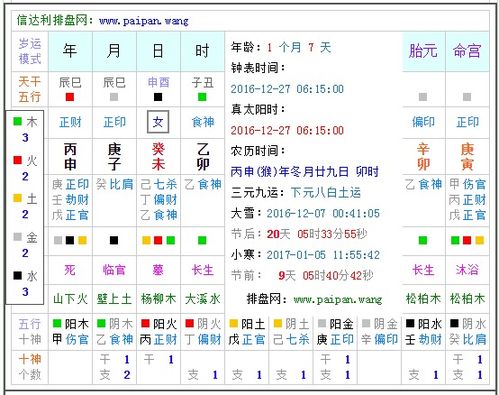Click the green 木 legend swatch
Image resolution: width=499 pixels, height=395 pixels.
pyautogui.click(x=17, y=121)
